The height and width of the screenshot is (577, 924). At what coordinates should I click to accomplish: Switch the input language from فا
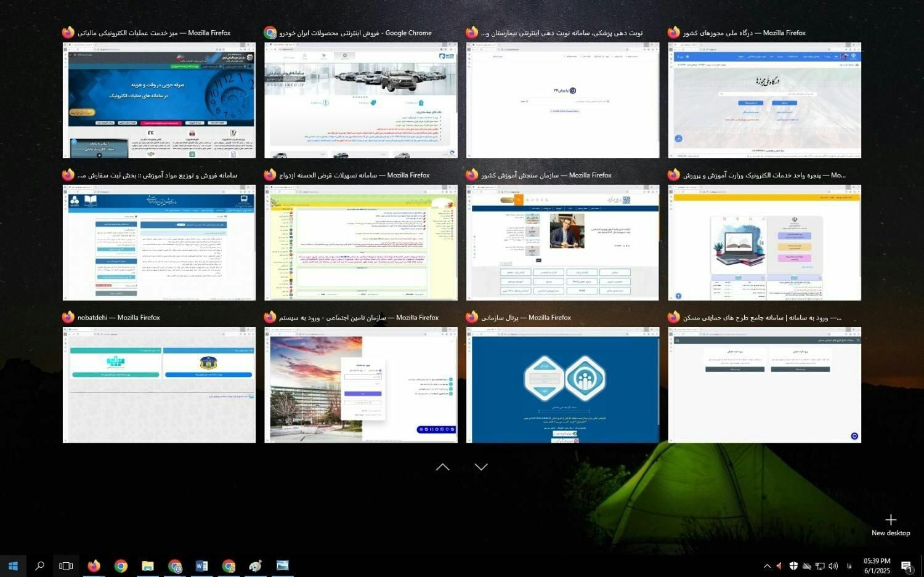(849, 566)
